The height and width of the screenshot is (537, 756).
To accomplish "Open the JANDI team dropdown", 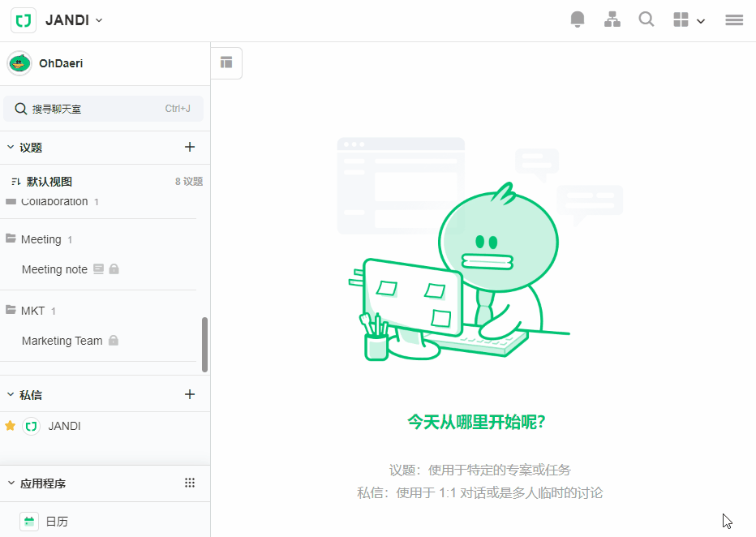I will point(74,20).
